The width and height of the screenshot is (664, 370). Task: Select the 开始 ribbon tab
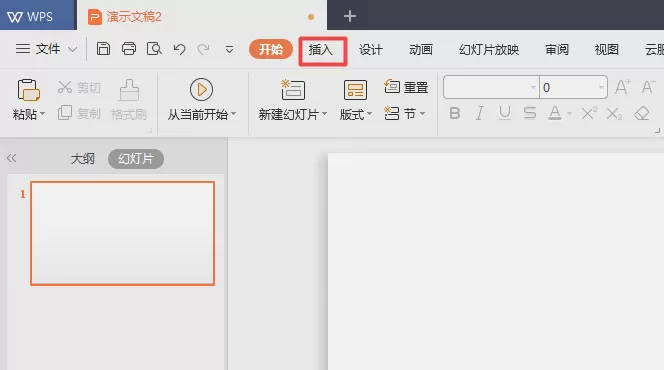click(x=271, y=50)
